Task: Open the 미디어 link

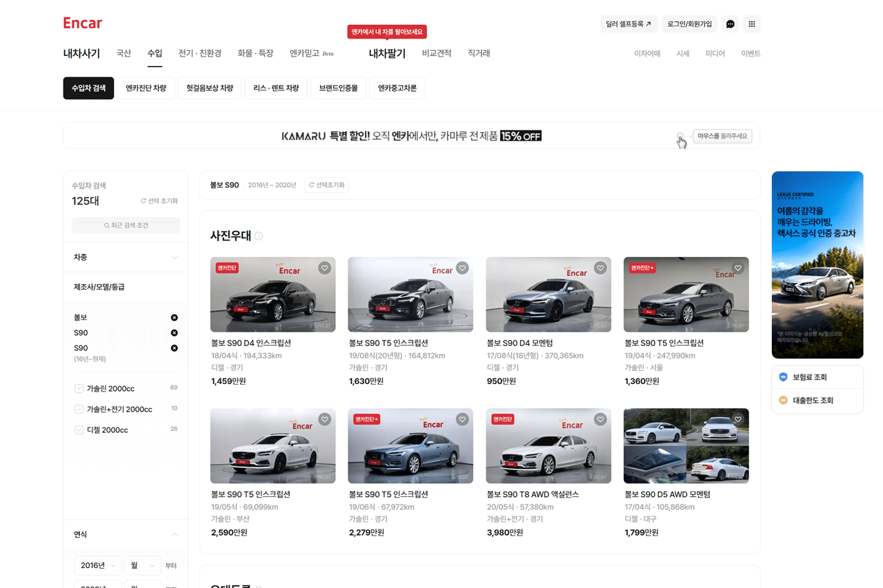Action: pyautogui.click(x=715, y=54)
